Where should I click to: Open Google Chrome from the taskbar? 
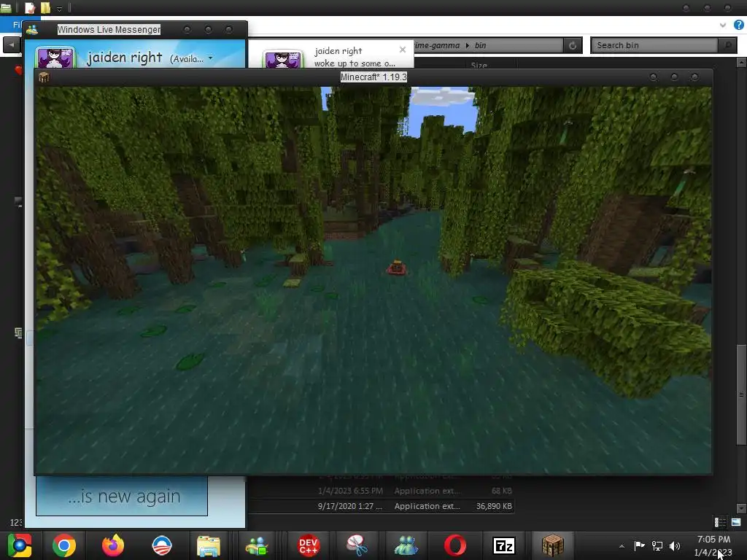tap(64, 545)
